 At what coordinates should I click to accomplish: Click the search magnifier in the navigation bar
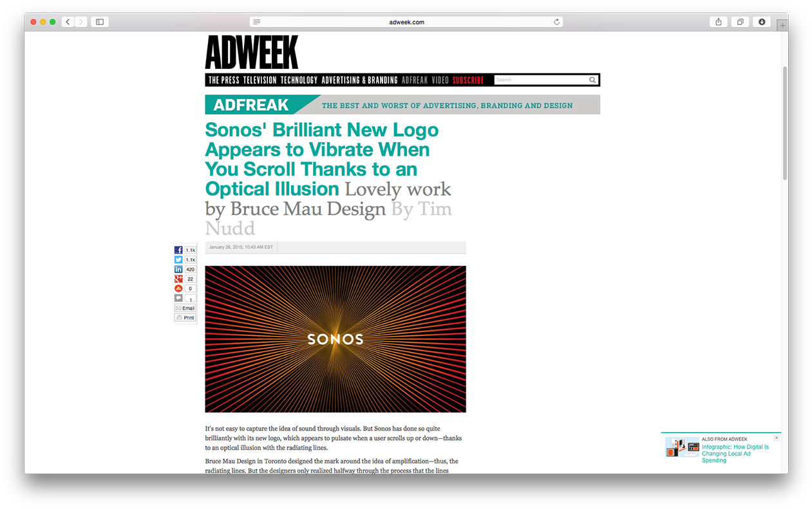point(592,80)
